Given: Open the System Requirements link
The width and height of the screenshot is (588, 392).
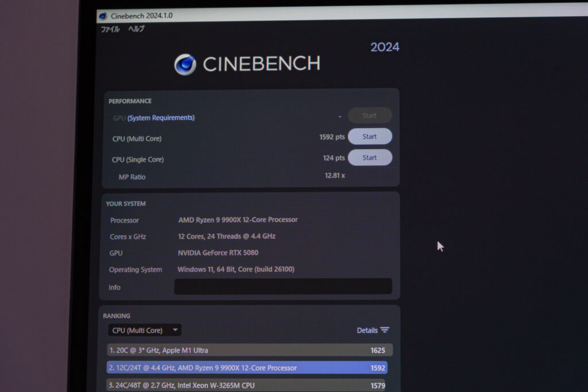Looking at the screenshot, I should pyautogui.click(x=161, y=118).
